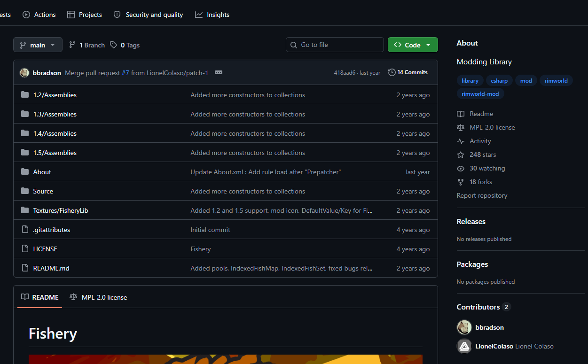This screenshot has height=364, width=588.
Task: Open pull request #7 link
Action: click(125, 73)
